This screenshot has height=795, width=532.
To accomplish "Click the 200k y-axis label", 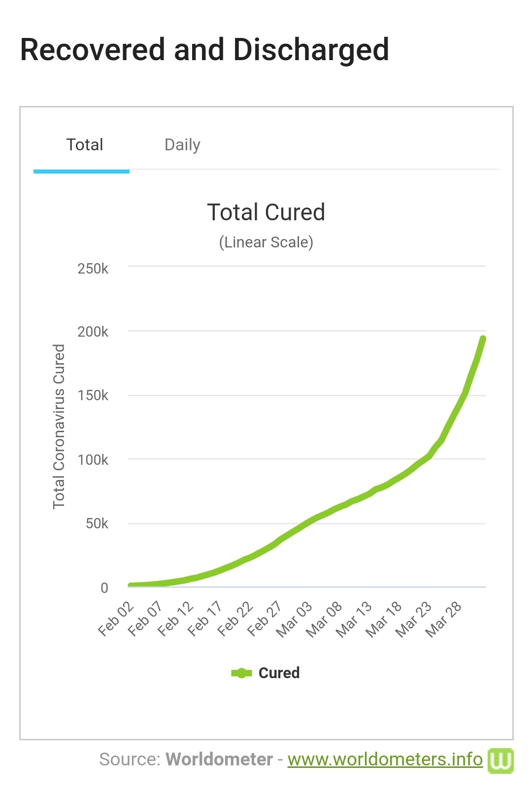I will [x=93, y=332].
